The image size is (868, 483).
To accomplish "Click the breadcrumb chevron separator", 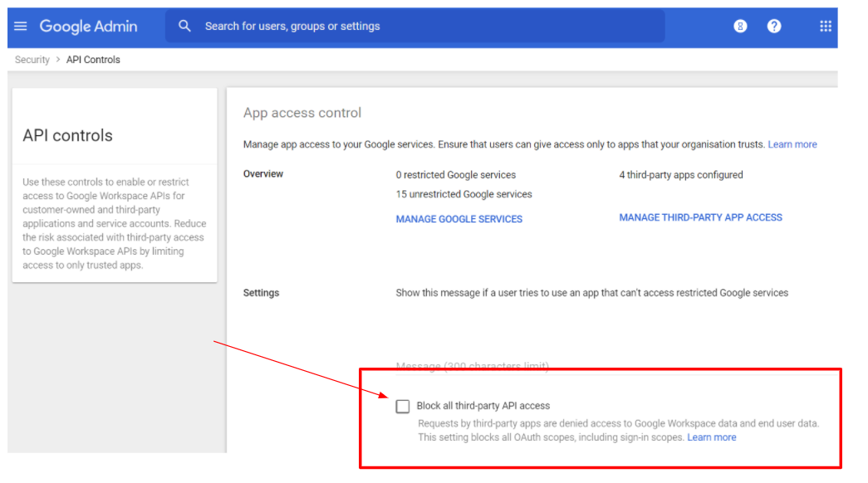I will [57, 59].
